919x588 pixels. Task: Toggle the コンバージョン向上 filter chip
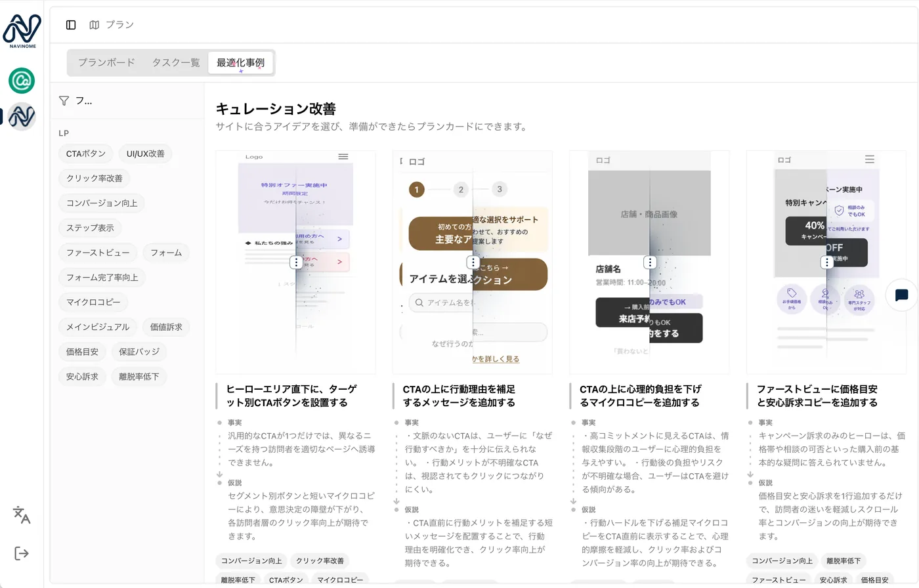[102, 203]
